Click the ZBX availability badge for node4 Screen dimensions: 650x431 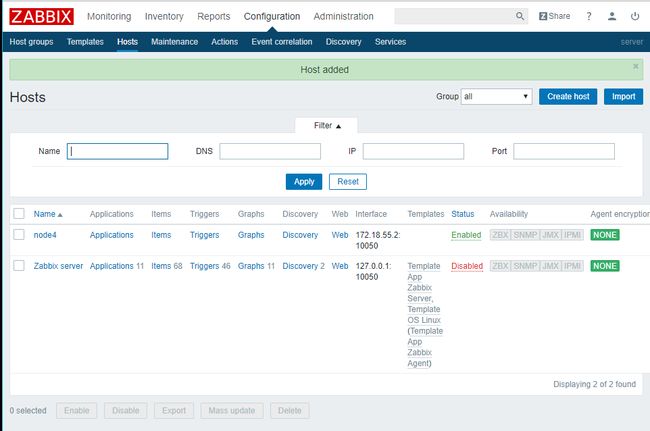coord(500,235)
